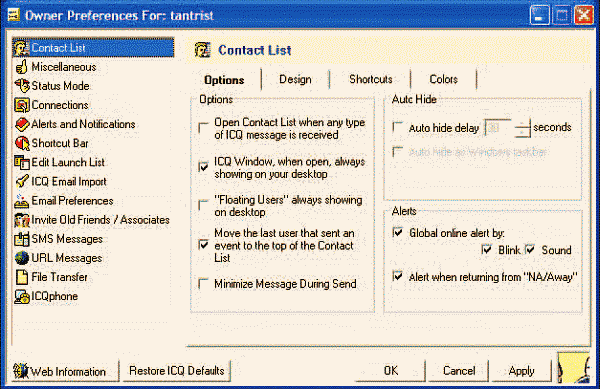This screenshot has height=389, width=600.
Task: Click the Cancel button
Action: [x=459, y=371]
